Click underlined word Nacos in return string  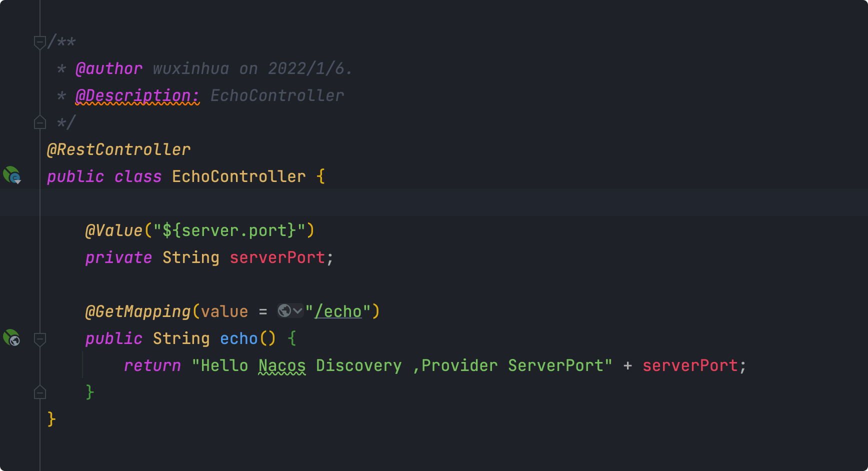[282, 365]
